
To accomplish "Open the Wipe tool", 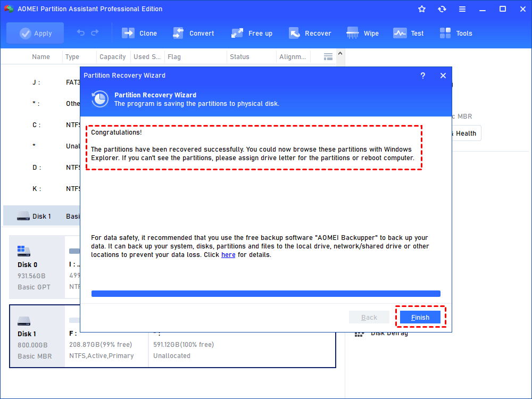I will (362, 33).
